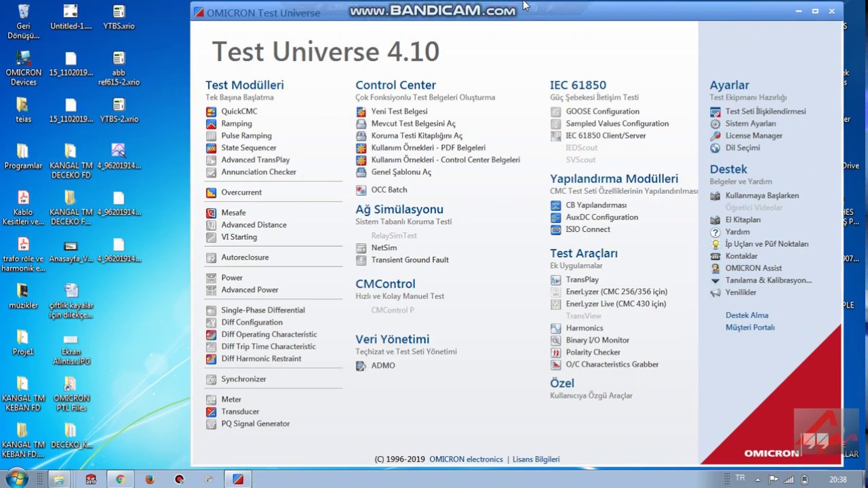Screen dimensions: 868x488
Task: Launch the Transducer module icon
Action: pos(211,412)
